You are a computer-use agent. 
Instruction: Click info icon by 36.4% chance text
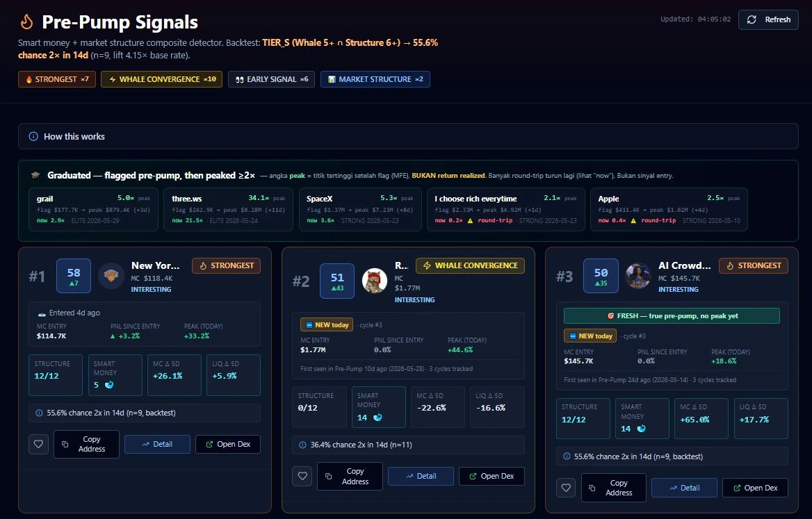[302, 445]
